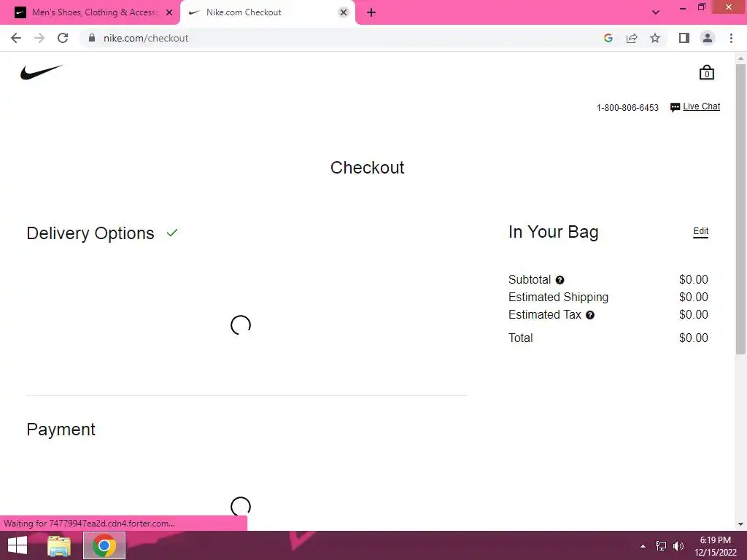The image size is (747, 560).
Task: Close the Nike.com Checkout tab
Action: click(x=344, y=12)
